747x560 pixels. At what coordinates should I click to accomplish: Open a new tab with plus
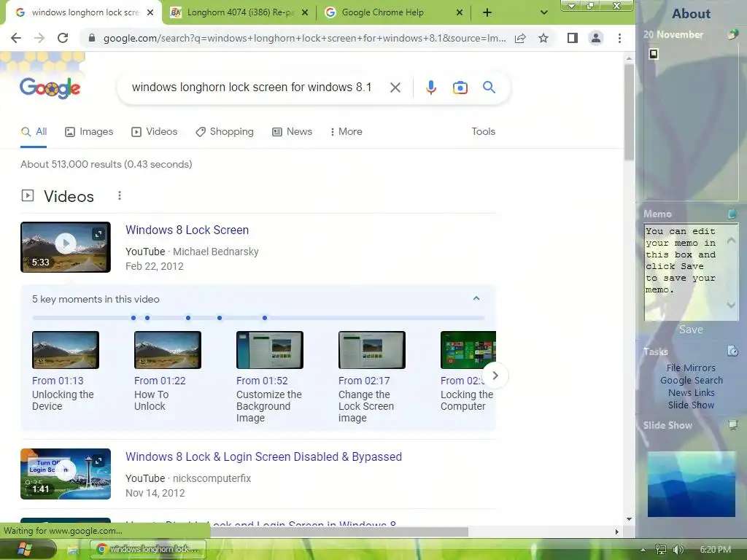(x=487, y=12)
